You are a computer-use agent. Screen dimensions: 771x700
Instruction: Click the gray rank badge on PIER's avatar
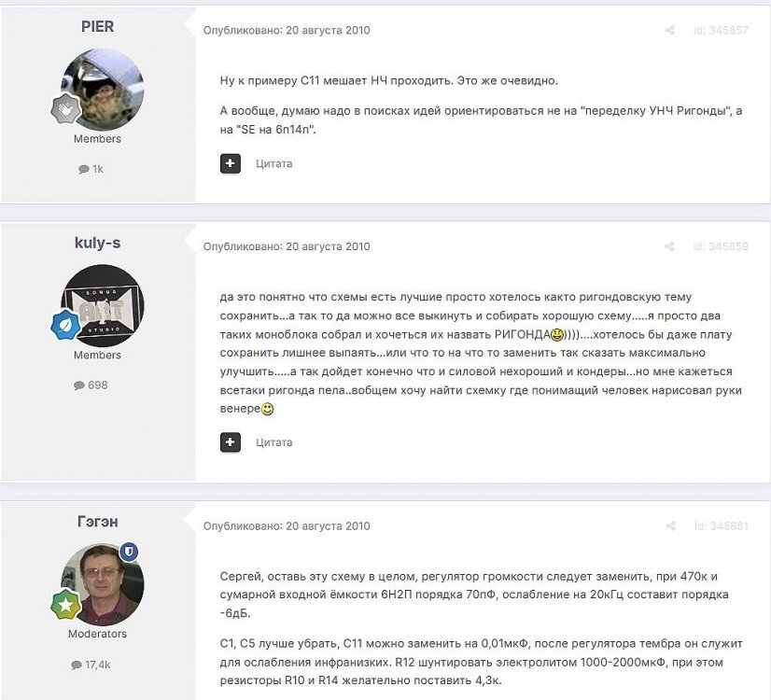click(66, 108)
